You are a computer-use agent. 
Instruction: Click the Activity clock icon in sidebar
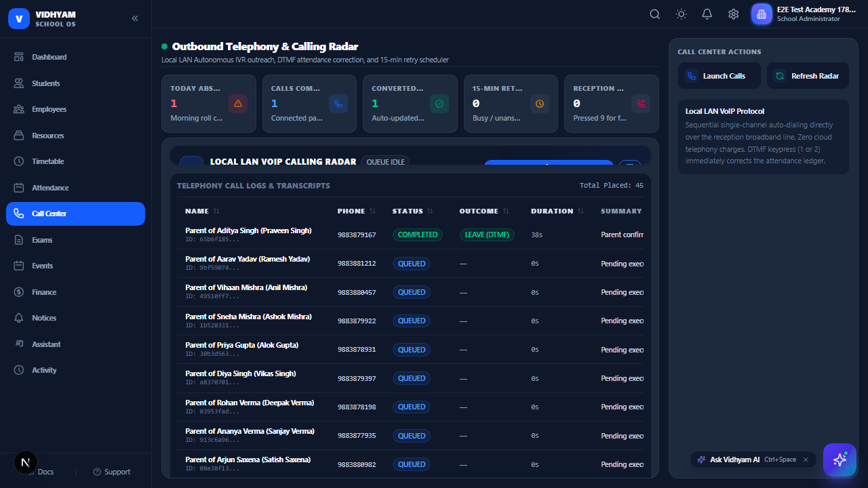click(x=19, y=370)
